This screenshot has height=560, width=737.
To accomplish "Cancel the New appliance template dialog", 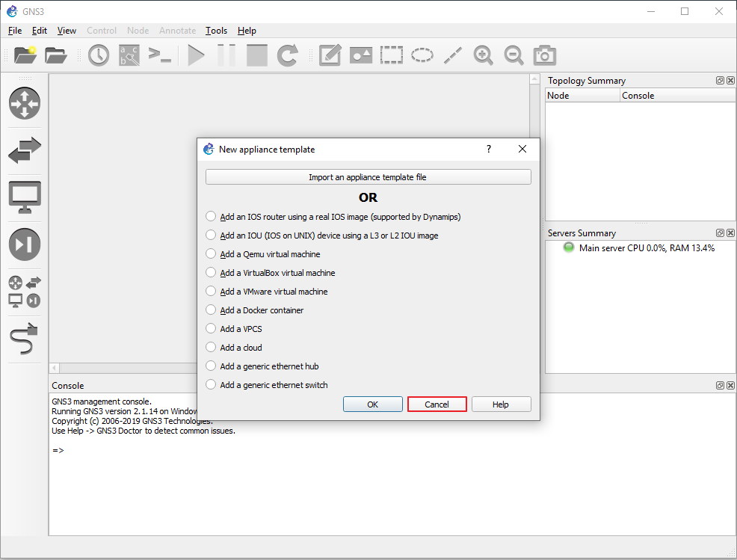I will coord(437,404).
